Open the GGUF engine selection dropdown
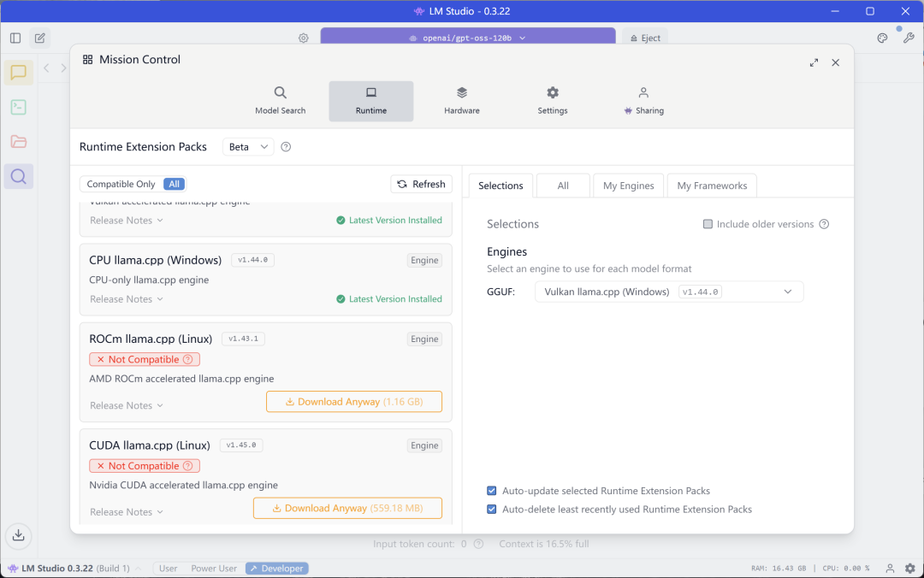This screenshot has height=578, width=924. point(669,292)
